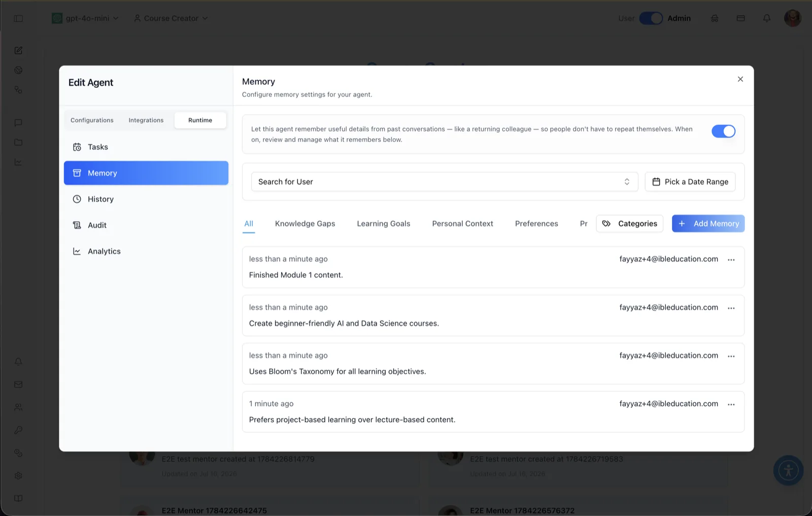812x516 pixels.
Task: Open options for 'Uses Bloom's Taxonomy' memory
Action: (x=731, y=356)
